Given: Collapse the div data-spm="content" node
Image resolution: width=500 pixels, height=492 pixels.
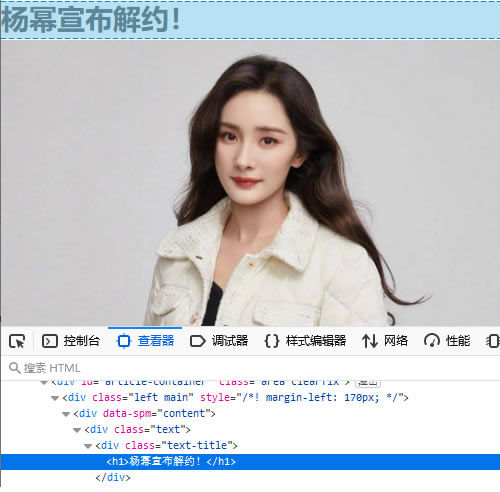Looking at the screenshot, I should click(x=66, y=414).
